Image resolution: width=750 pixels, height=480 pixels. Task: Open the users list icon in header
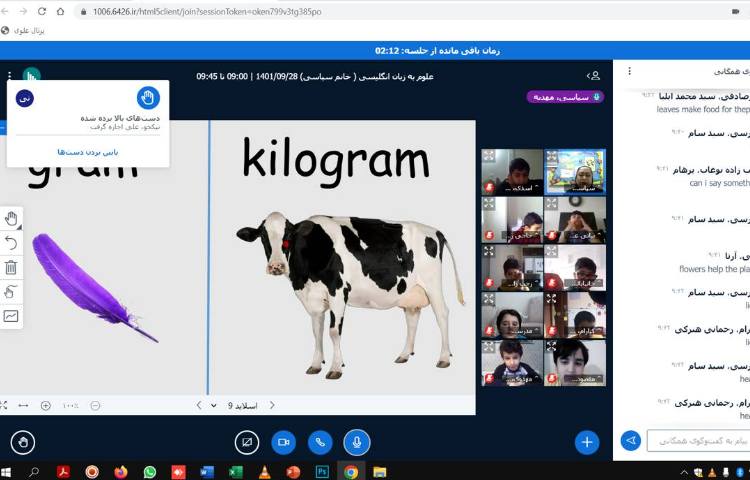point(594,75)
